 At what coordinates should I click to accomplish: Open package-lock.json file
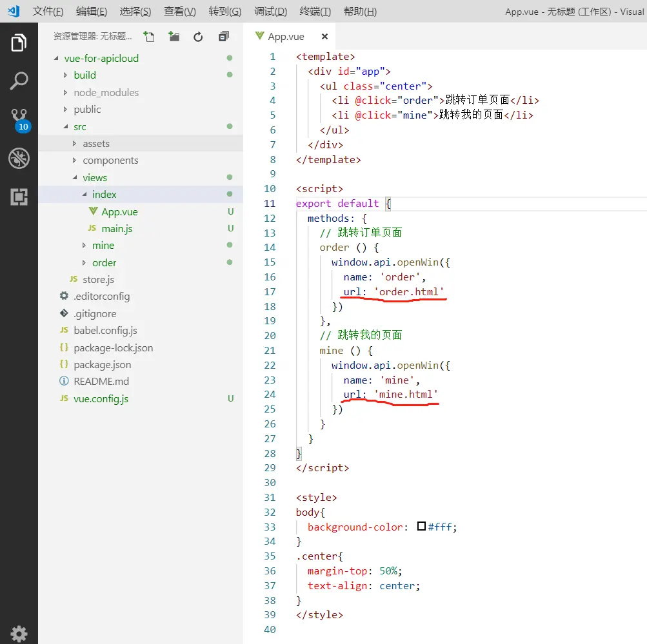(x=113, y=348)
